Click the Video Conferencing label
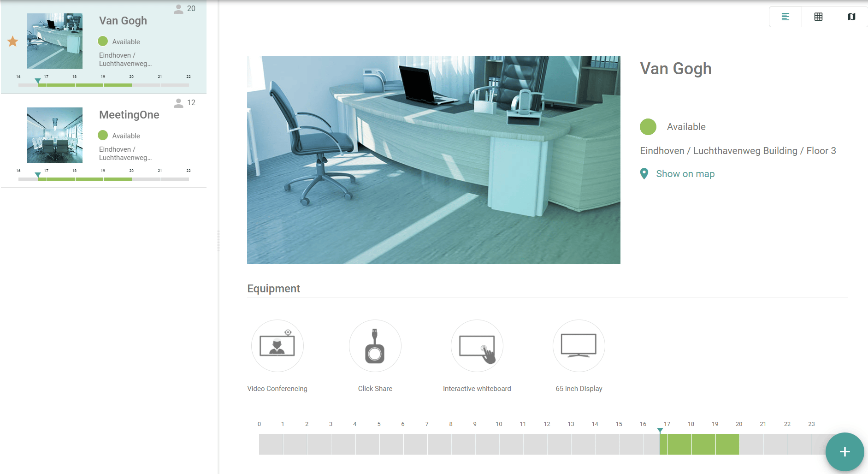This screenshot has height=474, width=868. 277,389
